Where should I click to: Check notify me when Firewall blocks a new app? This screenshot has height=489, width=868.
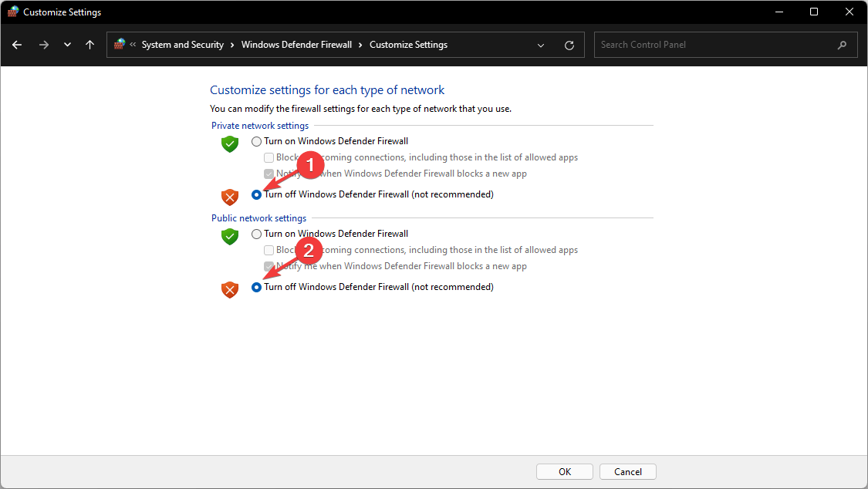pyautogui.click(x=269, y=173)
